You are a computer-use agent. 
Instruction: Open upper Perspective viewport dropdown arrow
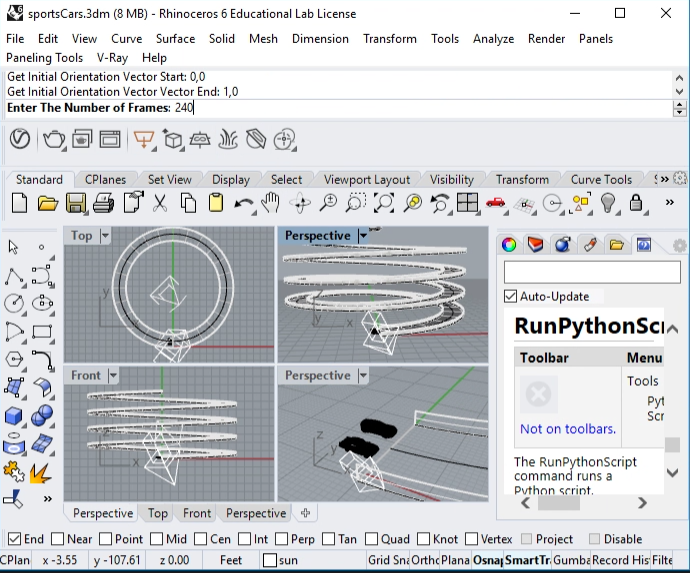tap(363, 236)
